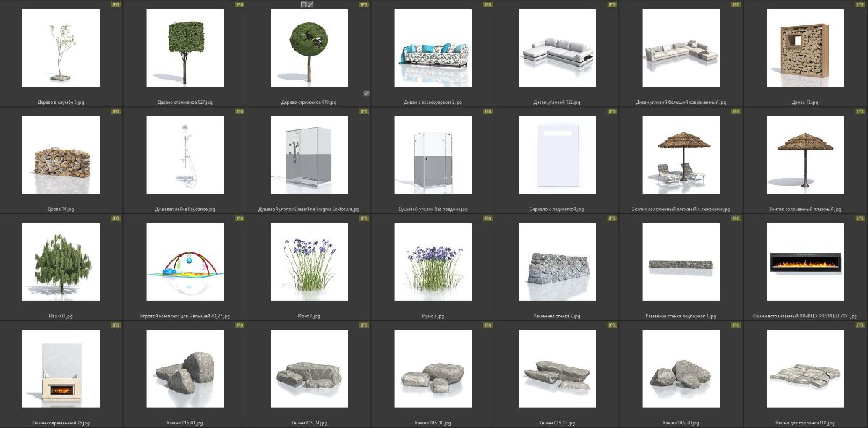The height and width of the screenshot is (428, 868).
Task: Click the file name "Дрова 14.jpg"
Action: tap(61, 210)
